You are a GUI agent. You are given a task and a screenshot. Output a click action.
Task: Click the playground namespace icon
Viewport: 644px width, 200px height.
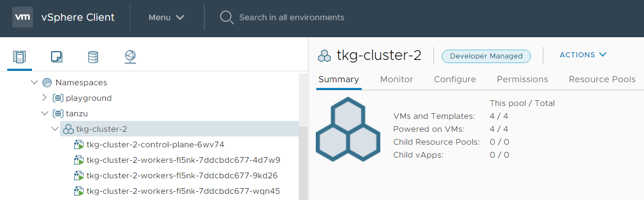pyautogui.click(x=58, y=98)
